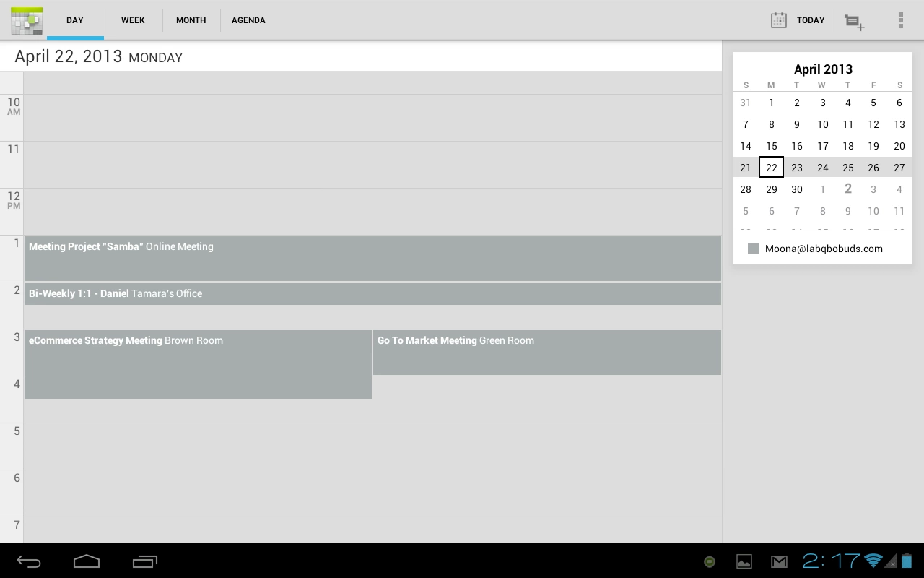Image resolution: width=924 pixels, height=578 pixels.
Task: Select April 22 in mini calendar
Action: click(771, 168)
